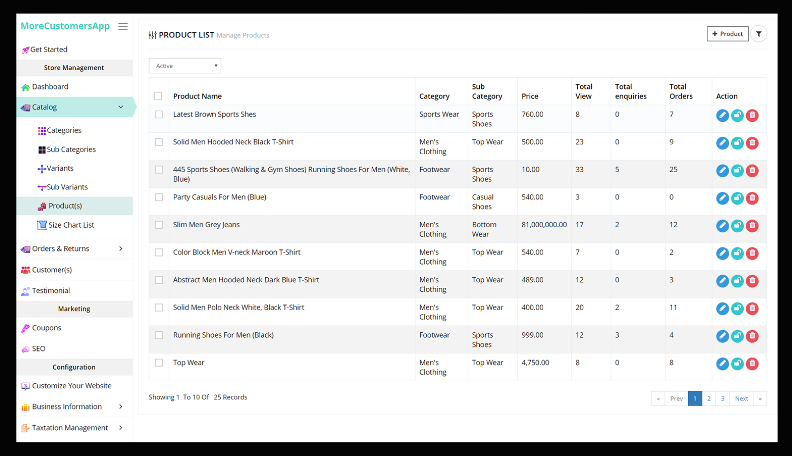Click the + Product button

point(727,34)
